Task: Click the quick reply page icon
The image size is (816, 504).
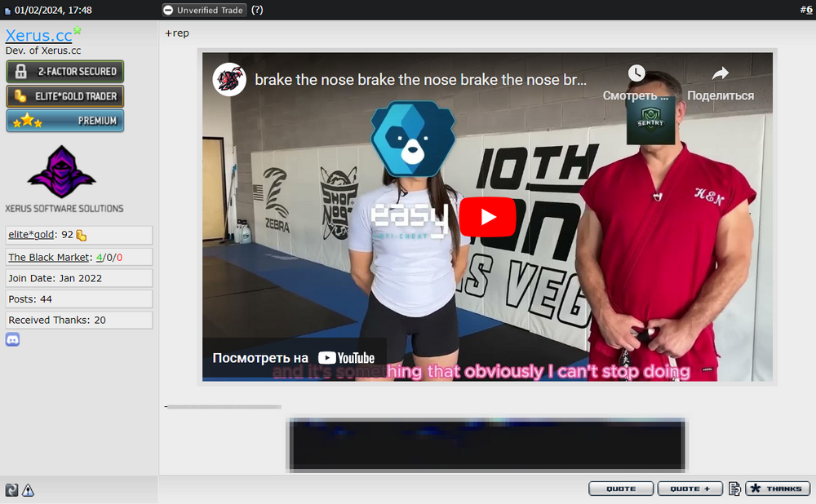Action: (734, 489)
